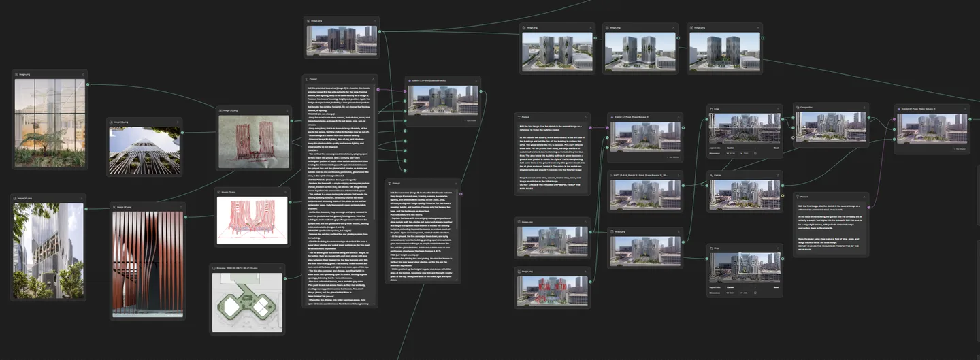Click output port of greenhouse image node
This screenshot has width=980, height=360.
(x=88, y=84)
